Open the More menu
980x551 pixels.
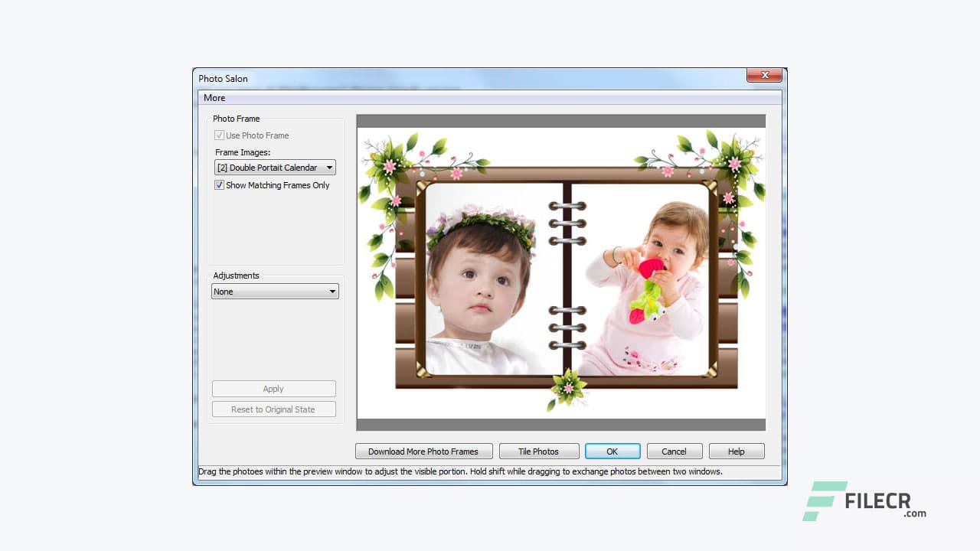coord(214,98)
